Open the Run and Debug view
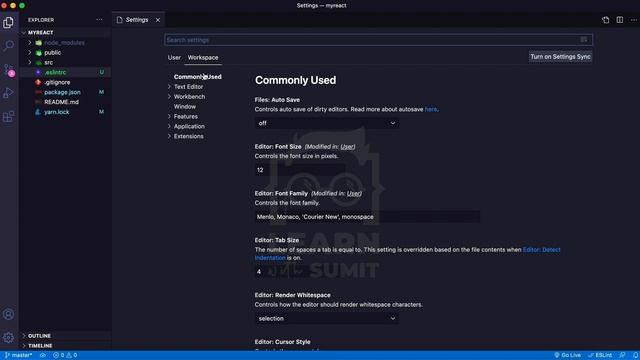 coord(9,93)
